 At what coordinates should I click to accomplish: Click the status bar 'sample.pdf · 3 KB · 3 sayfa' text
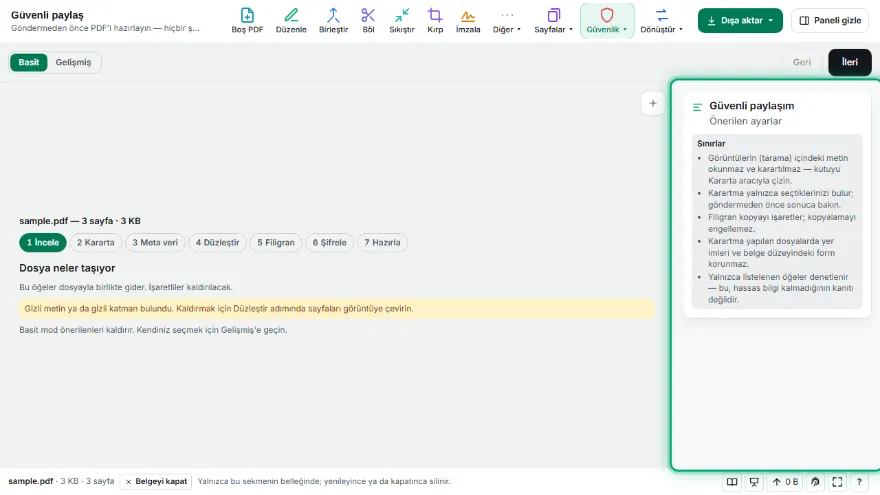(x=61, y=482)
